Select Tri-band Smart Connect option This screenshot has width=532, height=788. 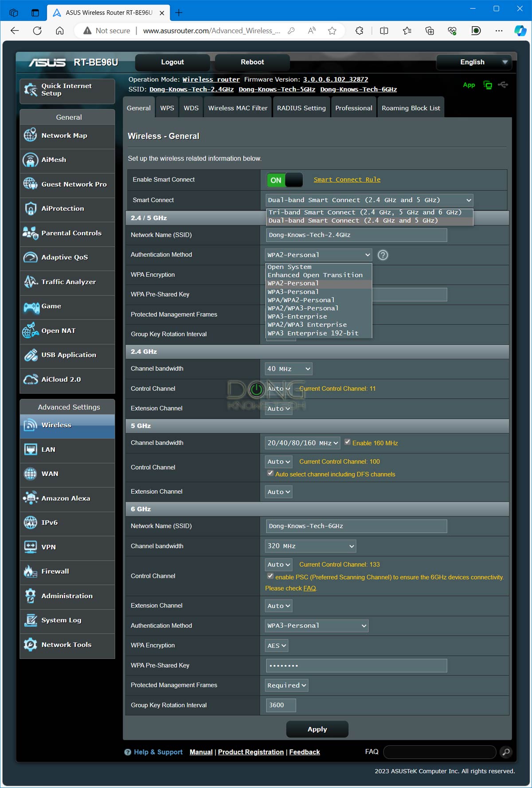pos(369,213)
